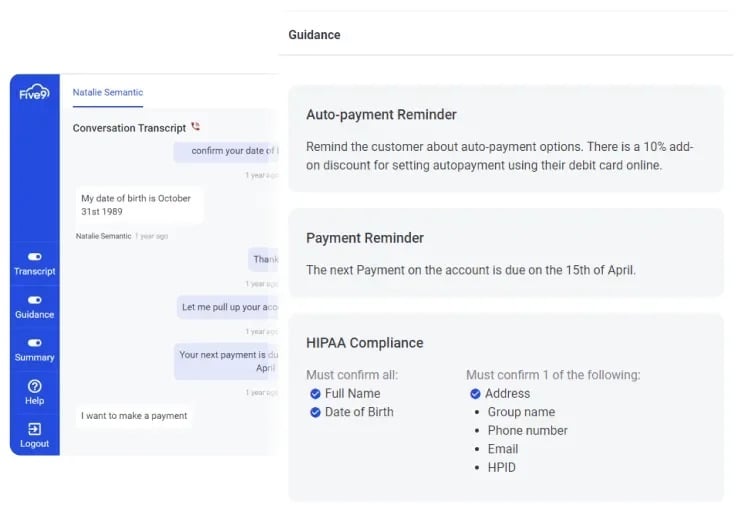Click the Address checkmark
744x517 pixels.
click(x=475, y=394)
